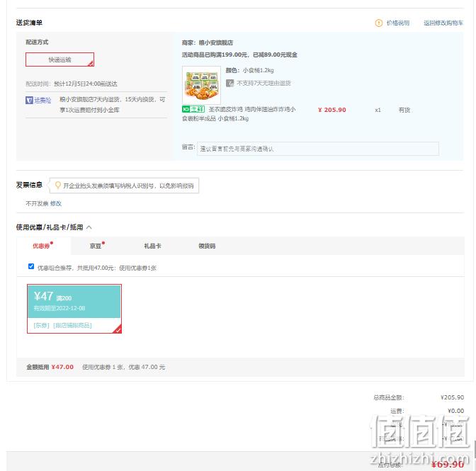The width and height of the screenshot is (476, 471).
Task: Click the fried chicken product thumbnail
Action: pyautogui.click(x=202, y=85)
